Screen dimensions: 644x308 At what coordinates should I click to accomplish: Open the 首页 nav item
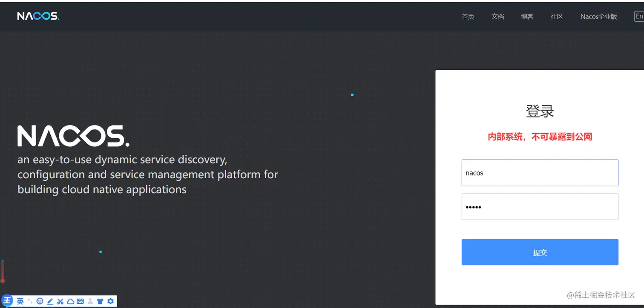pos(468,17)
